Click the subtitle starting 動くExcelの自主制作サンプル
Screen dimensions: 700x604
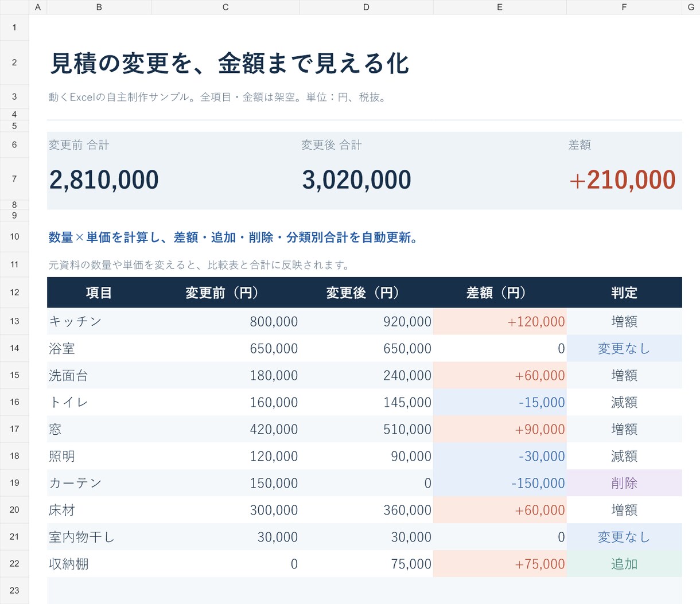218,98
